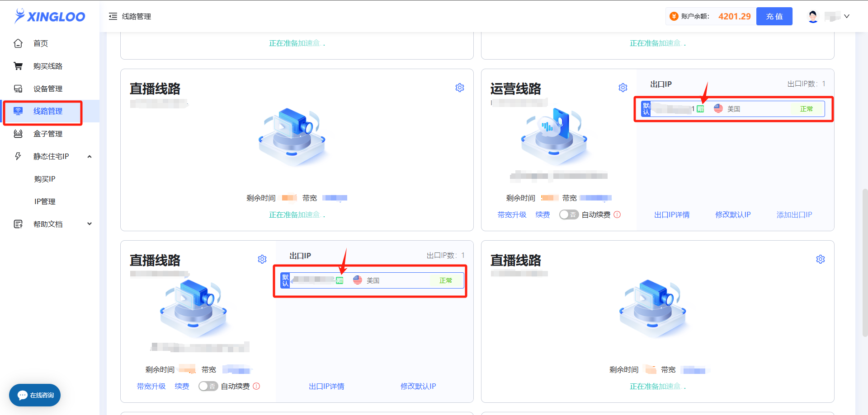This screenshot has width=868, height=415.
Task: Open 购买IP submenu item
Action: point(45,179)
